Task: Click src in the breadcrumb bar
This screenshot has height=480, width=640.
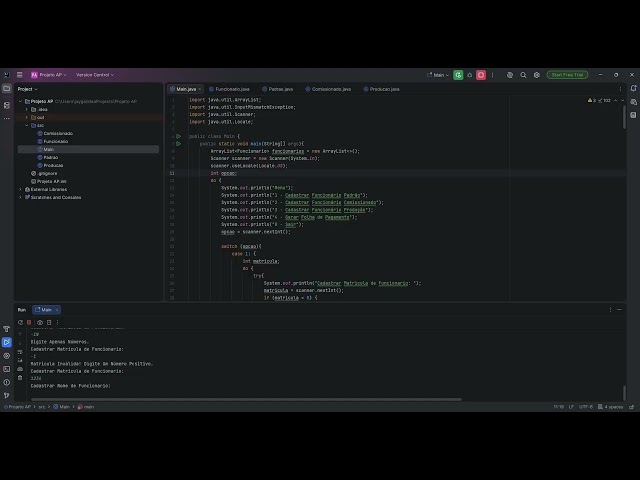Action: [x=42, y=407]
